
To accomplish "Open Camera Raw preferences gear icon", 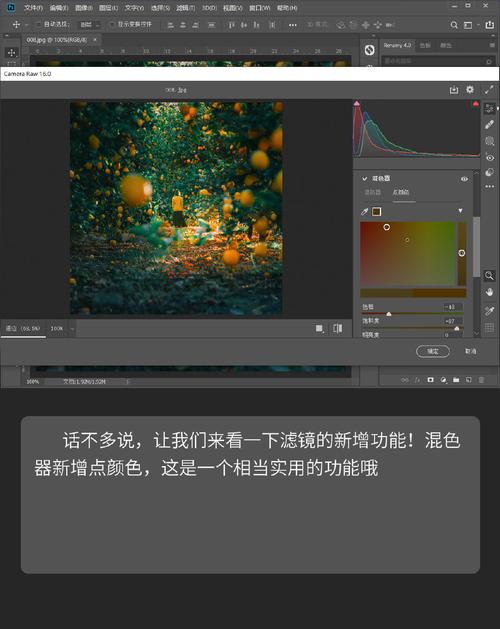I will (470, 89).
